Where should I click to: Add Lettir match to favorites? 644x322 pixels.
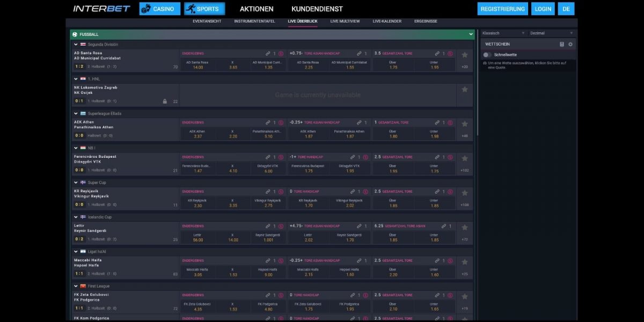[465, 227]
